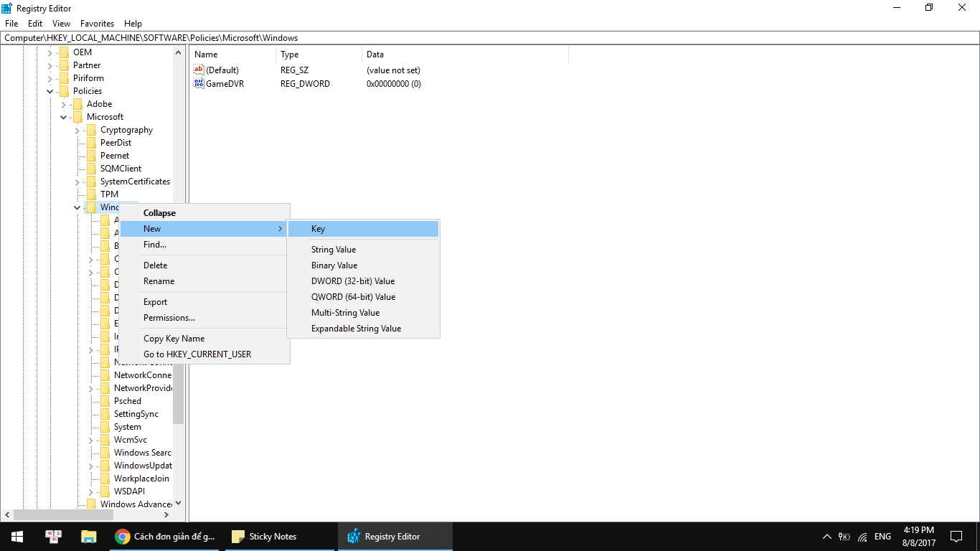Click Export in the context menu
980x551 pixels.
[x=155, y=301]
